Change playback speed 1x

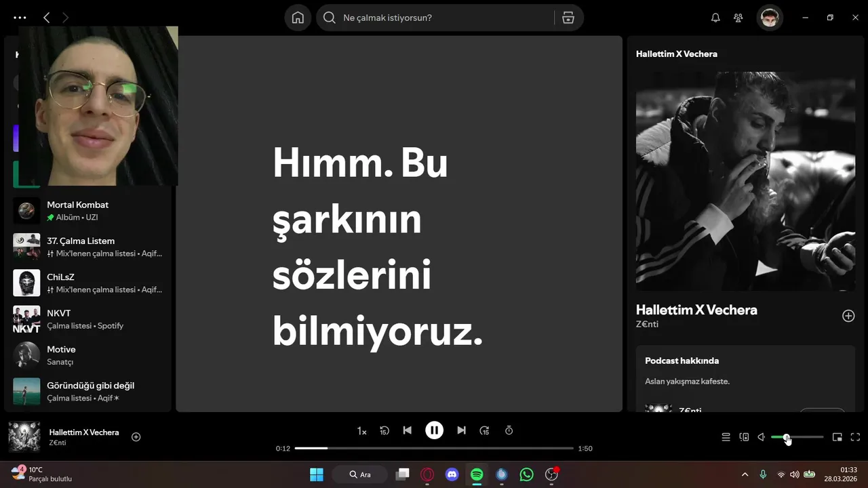(362, 430)
